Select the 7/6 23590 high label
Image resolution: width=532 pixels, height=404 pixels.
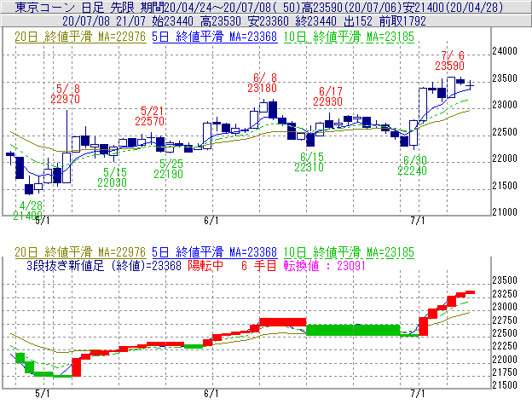click(x=450, y=61)
